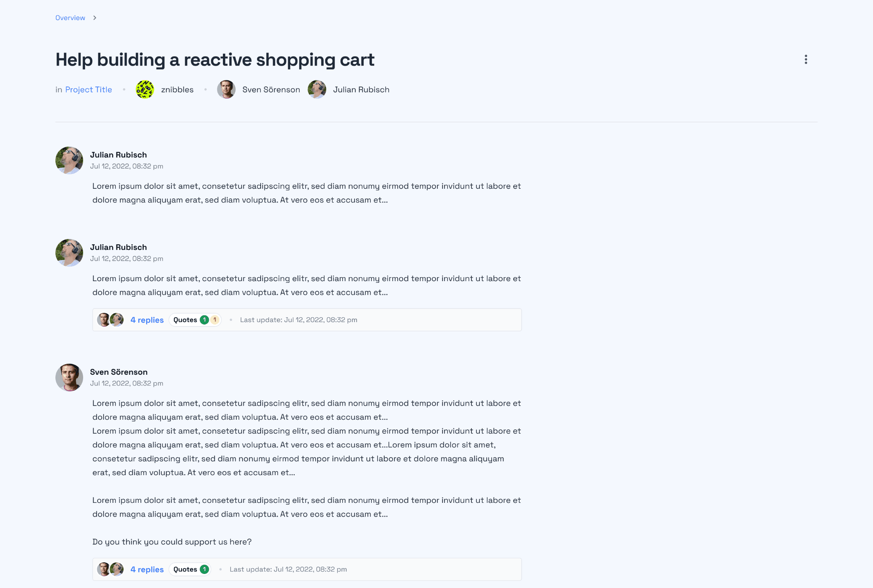Click the green quote count badge in first reply bar

point(204,320)
